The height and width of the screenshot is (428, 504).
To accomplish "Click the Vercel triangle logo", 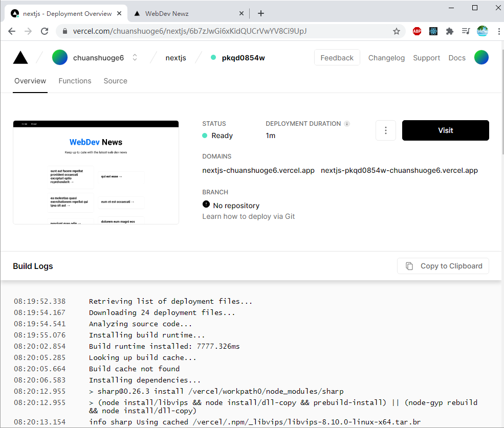I will pyautogui.click(x=20, y=58).
